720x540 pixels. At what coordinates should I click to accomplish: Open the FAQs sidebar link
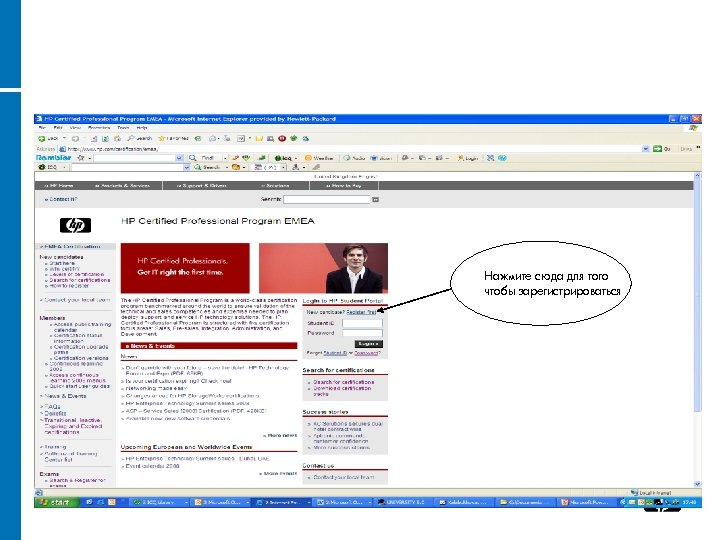(51, 407)
